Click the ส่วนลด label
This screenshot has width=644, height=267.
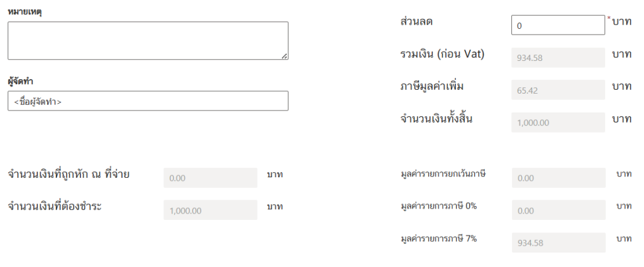tap(416, 21)
